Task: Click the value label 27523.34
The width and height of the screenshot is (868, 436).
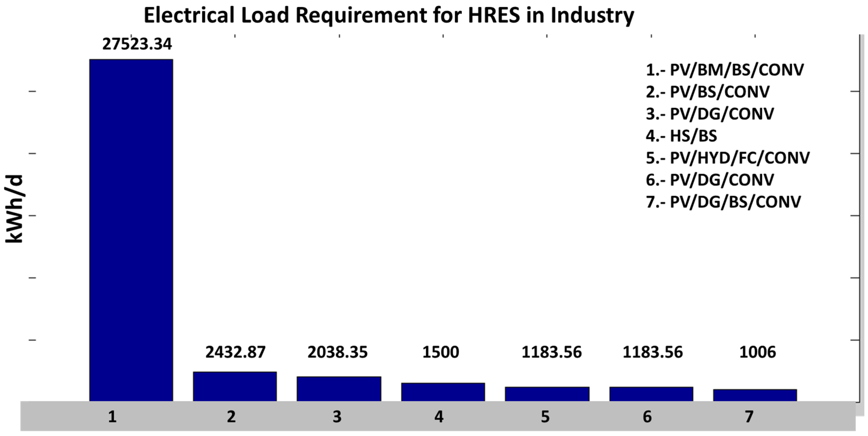Action: click(137, 44)
